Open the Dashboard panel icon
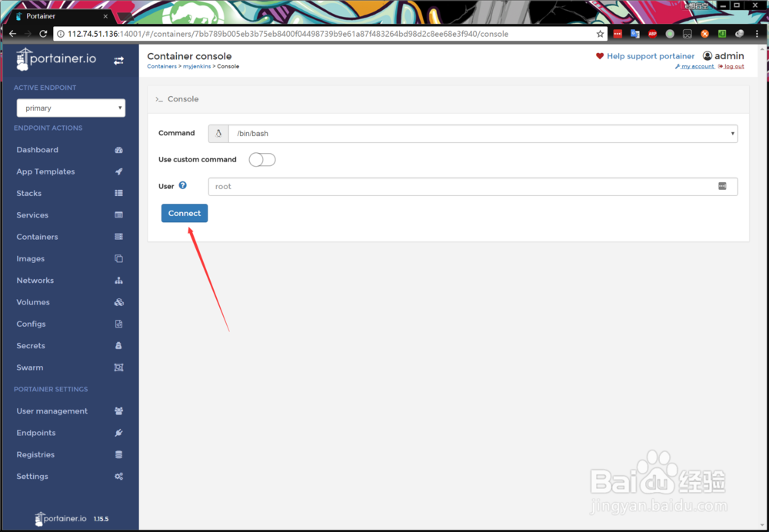769x532 pixels. 119,149
